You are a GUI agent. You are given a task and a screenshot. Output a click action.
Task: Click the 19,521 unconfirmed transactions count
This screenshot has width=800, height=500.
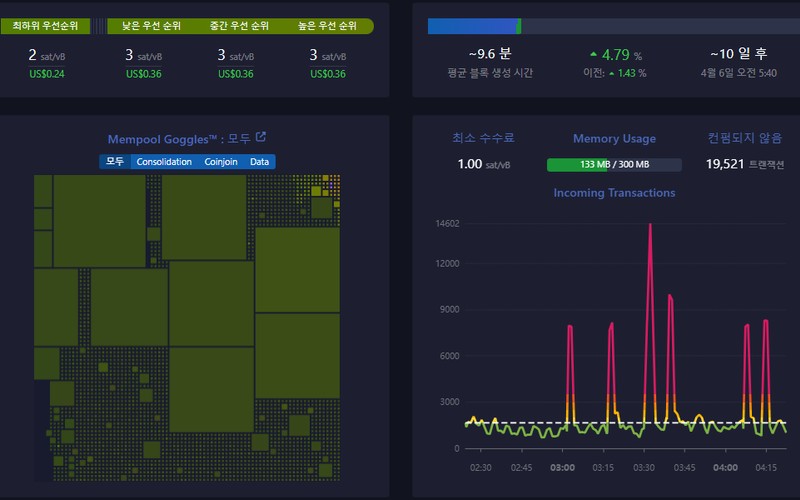(724, 164)
